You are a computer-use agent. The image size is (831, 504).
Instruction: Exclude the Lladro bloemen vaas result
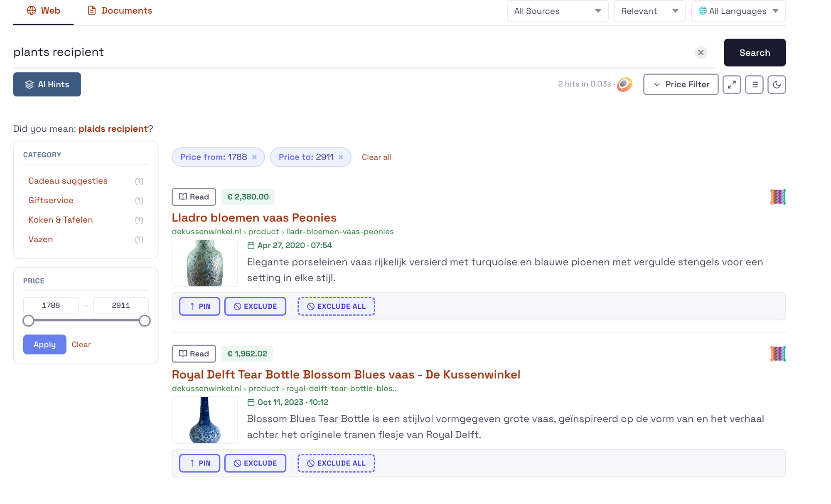(x=255, y=306)
